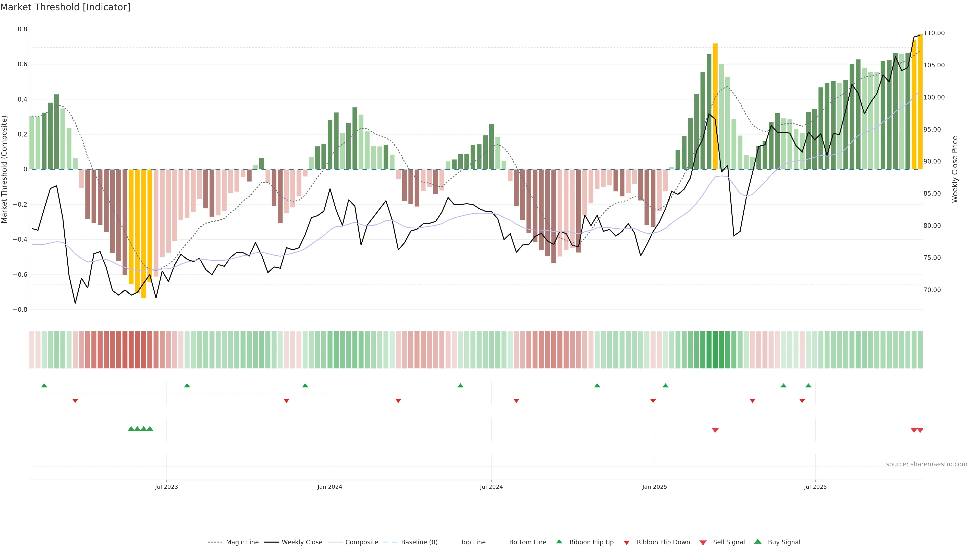Toggle the Composite legend entry
The width and height of the screenshot is (980, 551).
pos(361,542)
